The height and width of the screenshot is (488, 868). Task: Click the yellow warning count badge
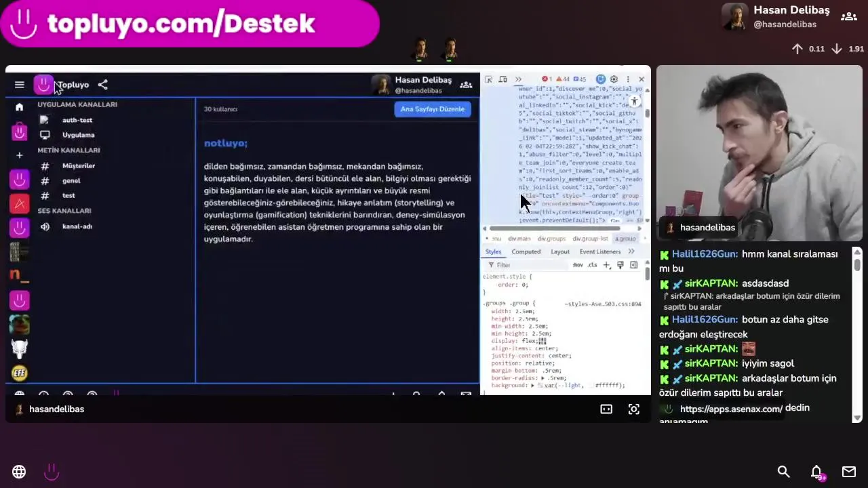pos(563,79)
